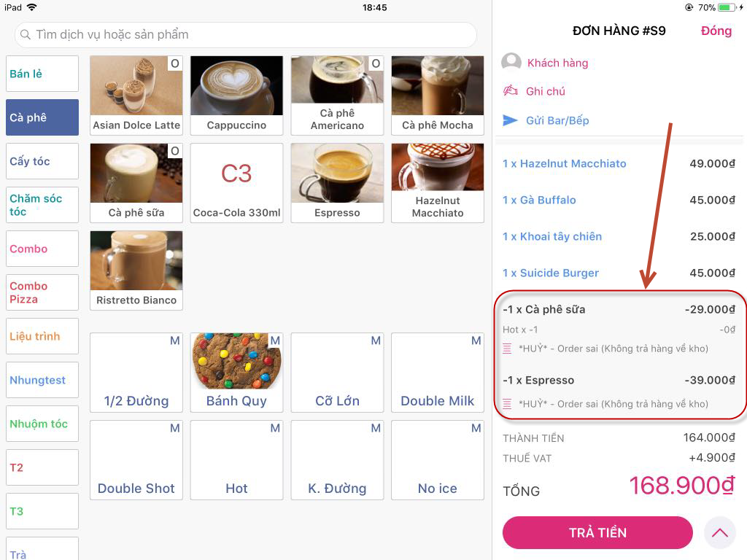Close the order with Đóng
This screenshot has width=747, height=560.
pos(716,31)
